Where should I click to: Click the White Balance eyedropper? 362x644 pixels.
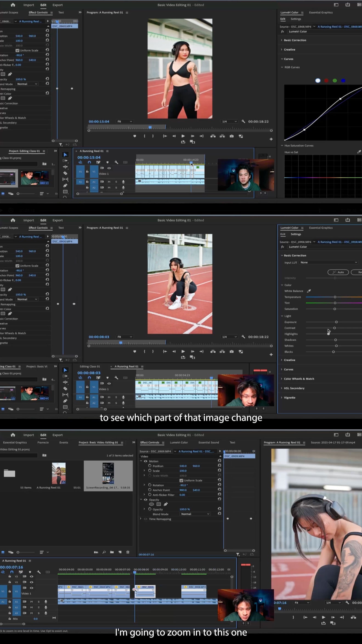click(309, 291)
